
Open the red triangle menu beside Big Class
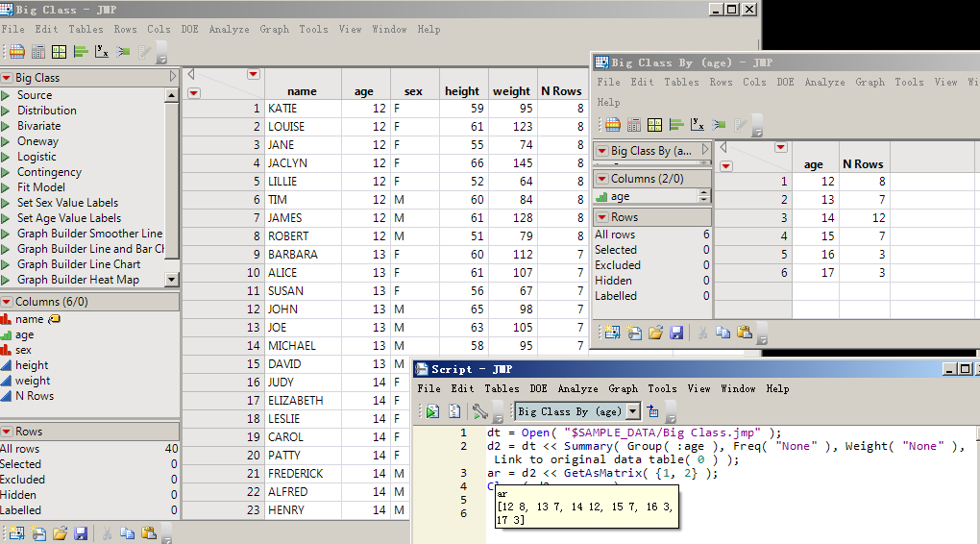[x=7, y=78]
